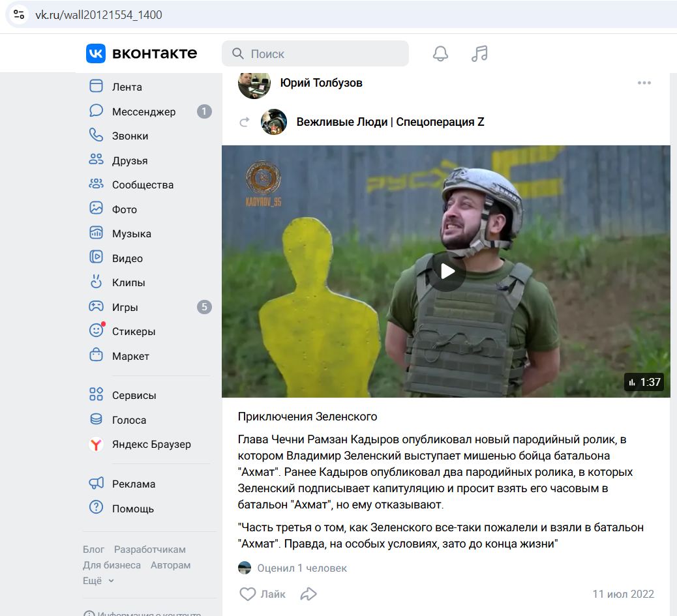Viewport: 677px width, 616px height.
Task: Click the Яндекс Браузер icon
Action: [96, 445]
